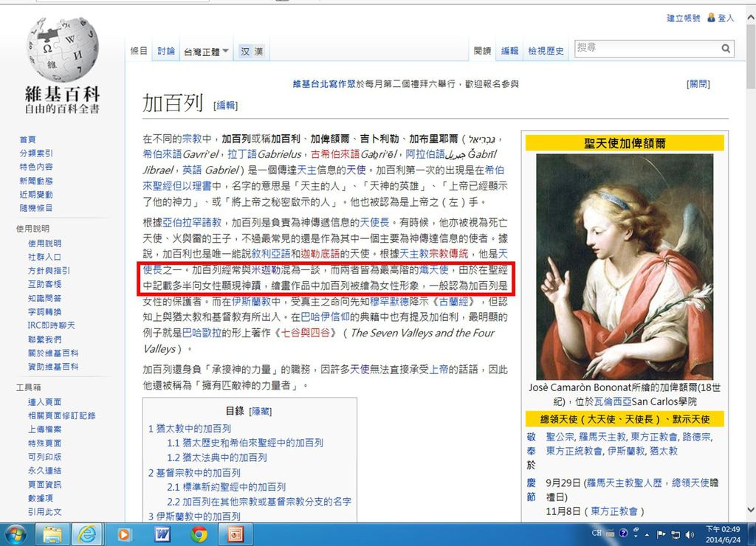Click the 編輯 link beside the 加百列 title
The image size is (756, 546).
coord(226,106)
